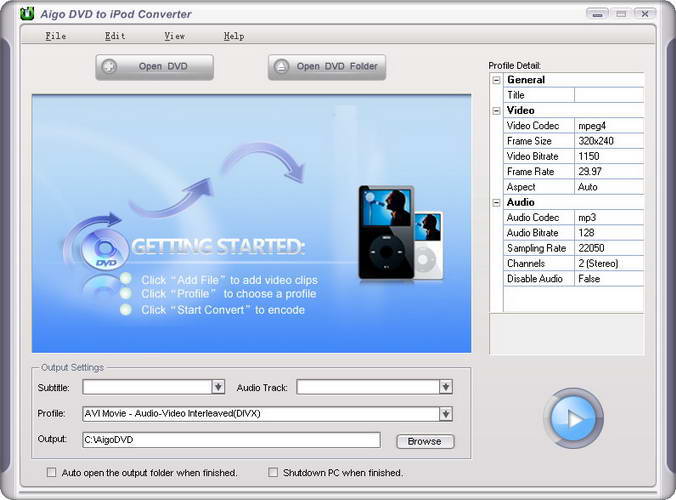Click the Sampling Rate row label

[539, 248]
